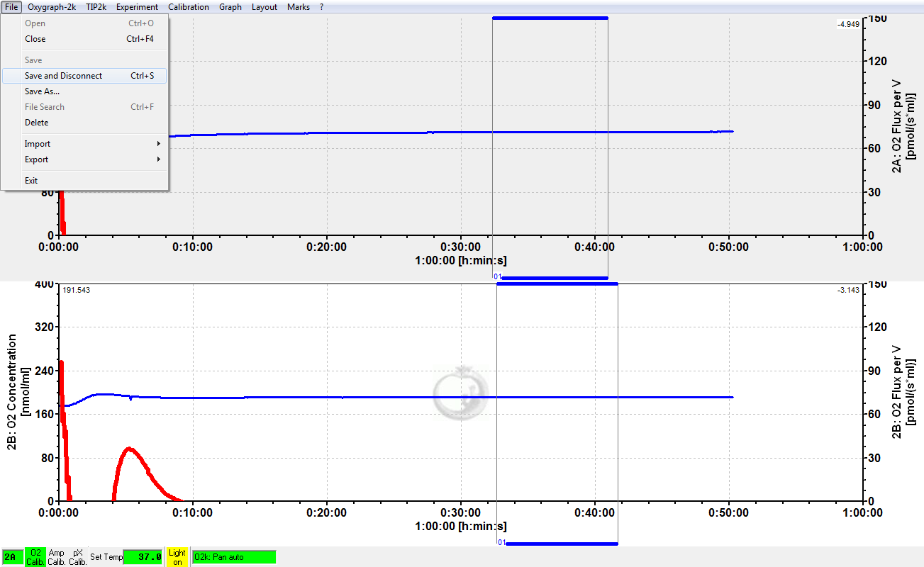Image resolution: width=924 pixels, height=567 pixels.
Task: Open the TIP2k menu
Action: (x=96, y=7)
